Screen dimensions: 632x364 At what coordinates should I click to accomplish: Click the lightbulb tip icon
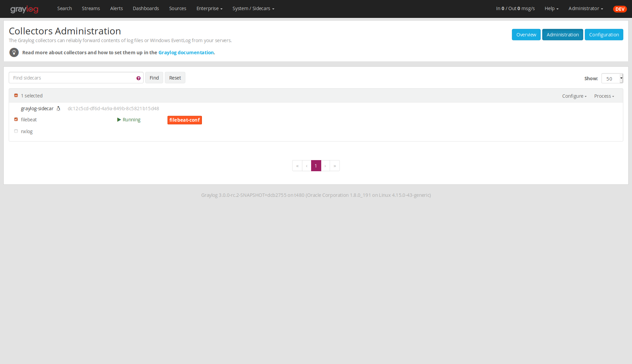coord(14,53)
